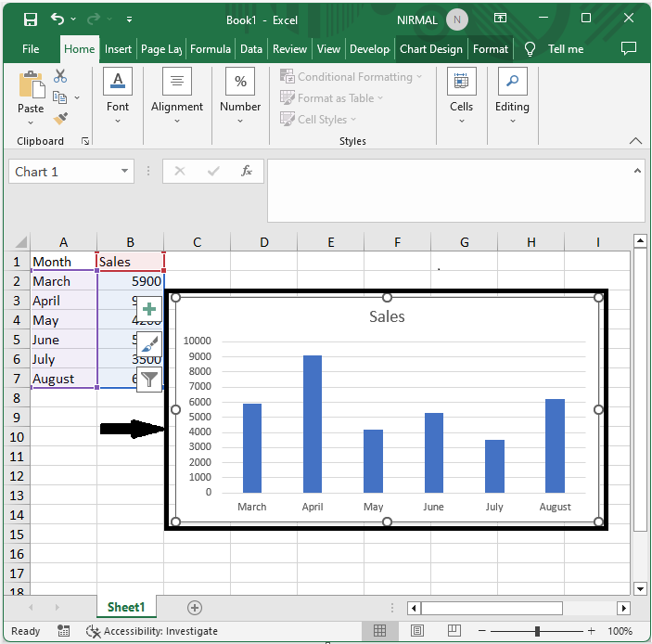Viewport: 652px width, 644px height.
Task: Add a new sheet with plus button
Action: (195, 608)
